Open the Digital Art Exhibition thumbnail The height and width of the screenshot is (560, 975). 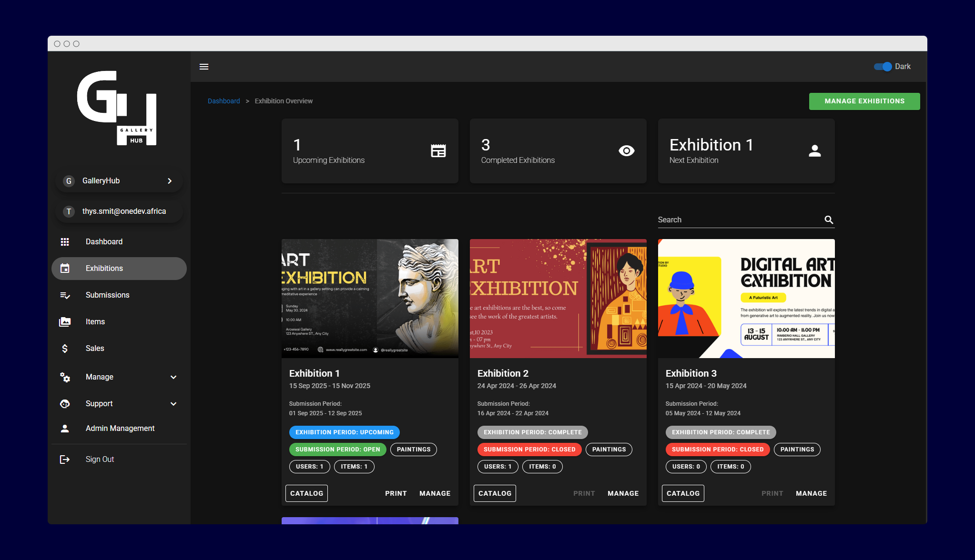click(746, 299)
